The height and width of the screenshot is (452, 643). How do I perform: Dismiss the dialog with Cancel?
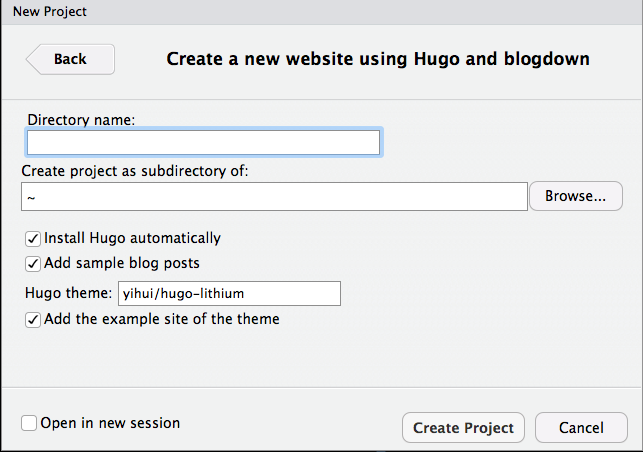point(581,427)
